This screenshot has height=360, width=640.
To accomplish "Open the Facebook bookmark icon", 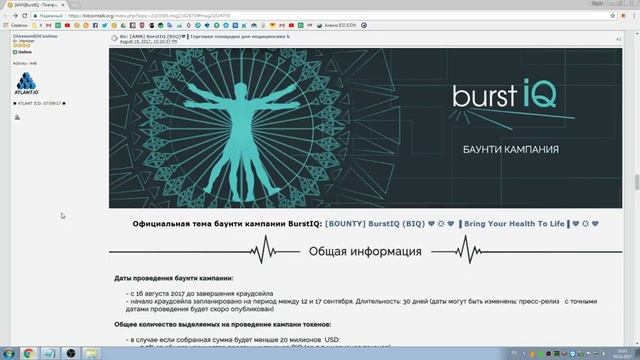I will pyautogui.click(x=95, y=25).
